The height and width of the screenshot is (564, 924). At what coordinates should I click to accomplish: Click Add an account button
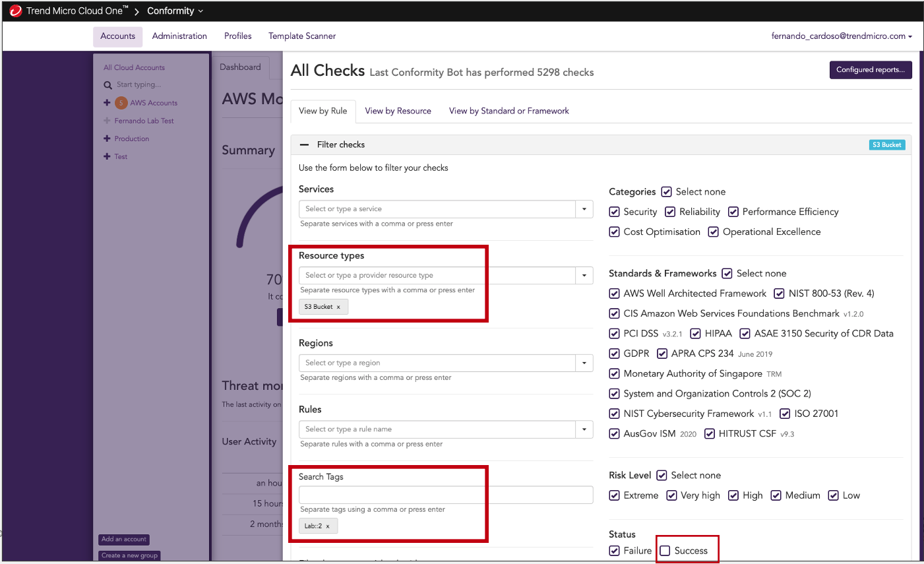[x=124, y=540]
